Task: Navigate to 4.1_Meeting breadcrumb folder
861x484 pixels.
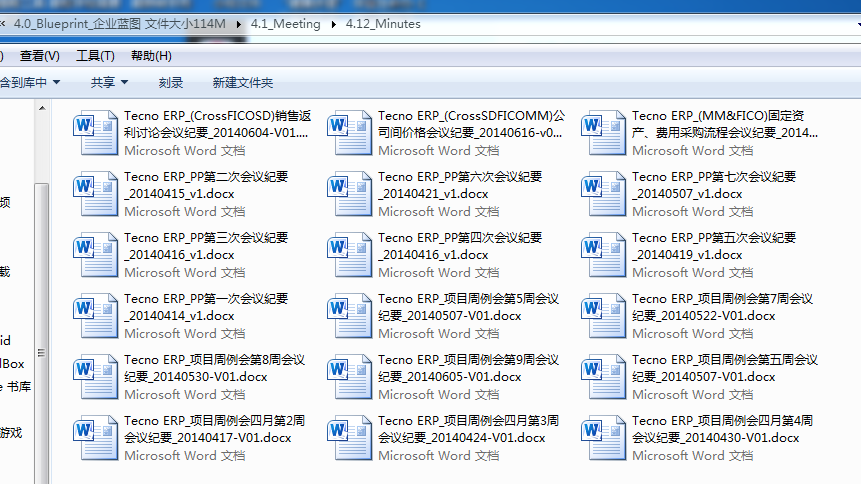Action: click(x=286, y=24)
